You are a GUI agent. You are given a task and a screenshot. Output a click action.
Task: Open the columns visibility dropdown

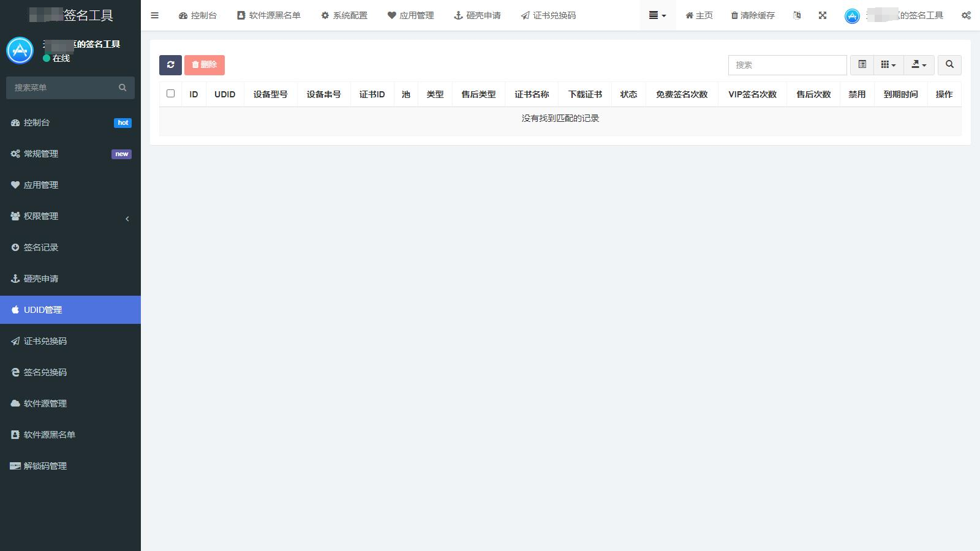coord(888,65)
